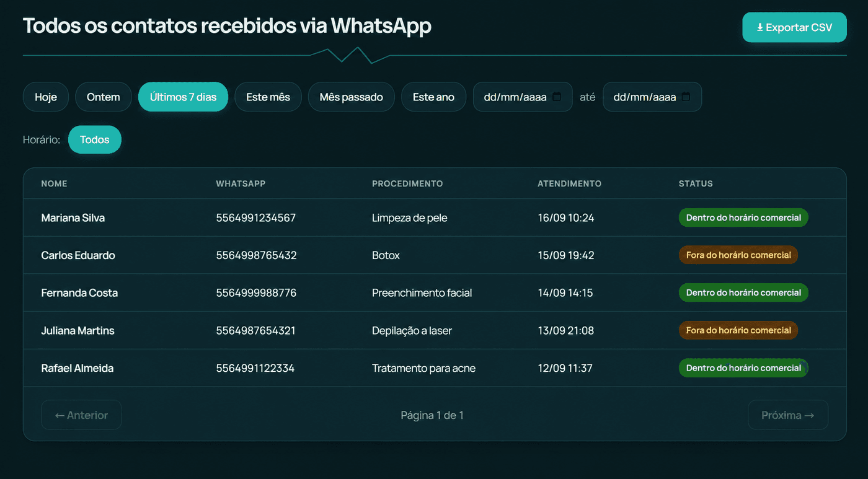Select the Fernanda Costa contact name
Screen dimensions: 868x479
point(79,292)
